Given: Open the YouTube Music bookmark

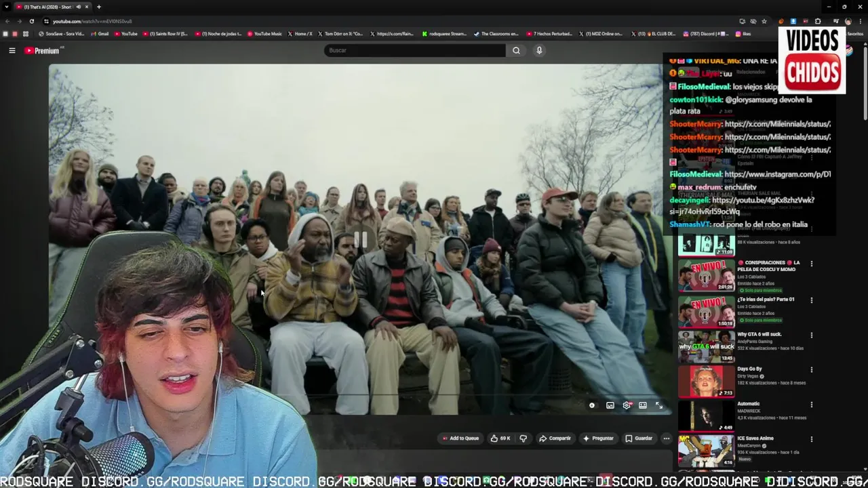Looking at the screenshot, I should tap(264, 34).
